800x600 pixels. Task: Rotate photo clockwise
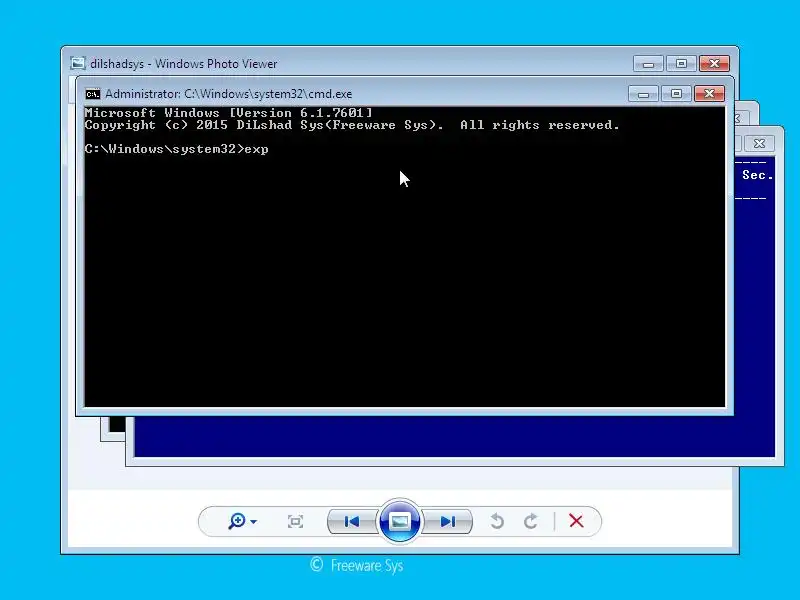[x=531, y=521]
